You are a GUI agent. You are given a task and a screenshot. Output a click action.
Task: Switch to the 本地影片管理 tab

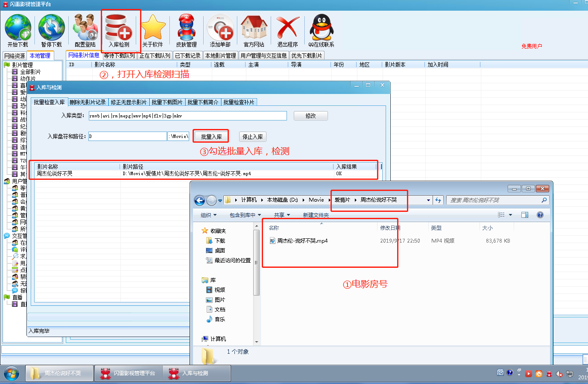(x=220, y=56)
